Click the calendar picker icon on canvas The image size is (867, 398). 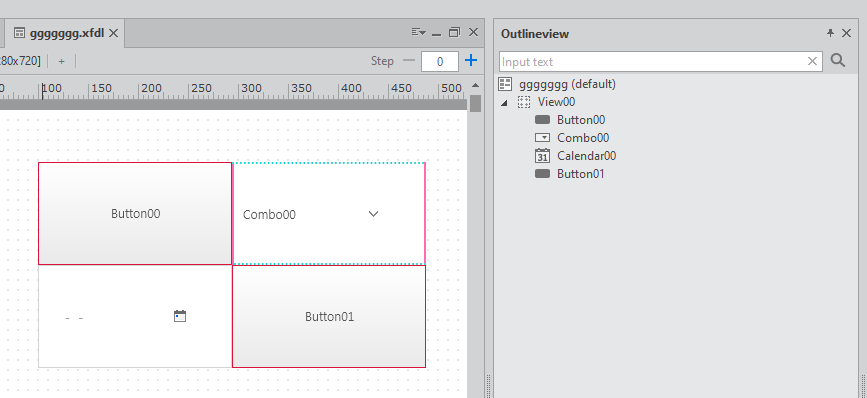click(x=180, y=316)
